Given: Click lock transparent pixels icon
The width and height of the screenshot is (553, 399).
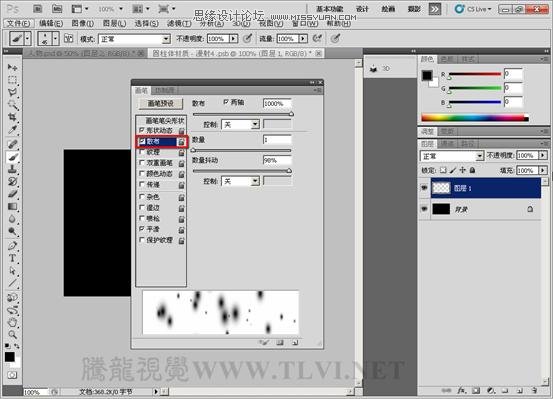Looking at the screenshot, I should click(443, 170).
